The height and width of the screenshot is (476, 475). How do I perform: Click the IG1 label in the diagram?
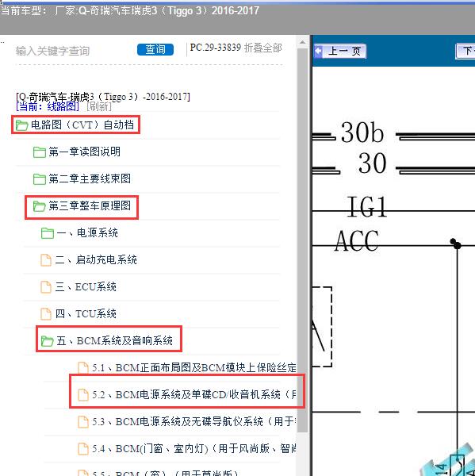pyautogui.click(x=367, y=207)
